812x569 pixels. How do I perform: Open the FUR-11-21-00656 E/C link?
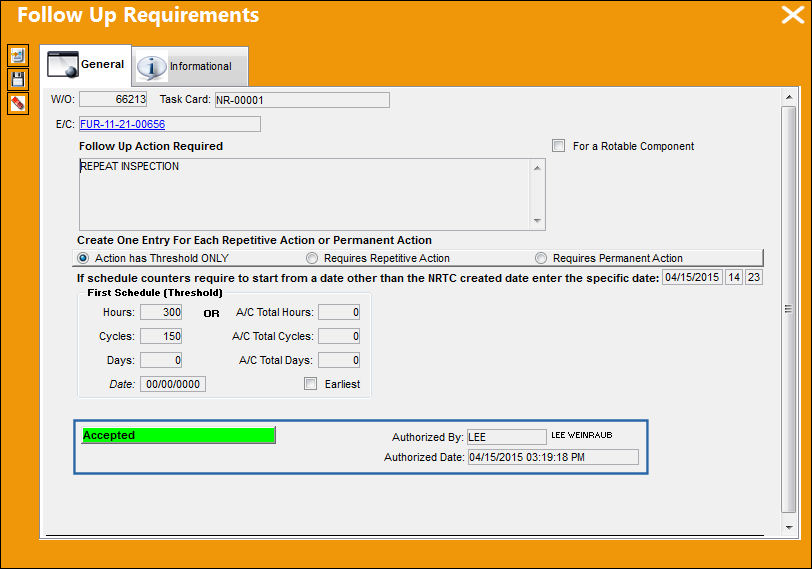click(x=123, y=124)
